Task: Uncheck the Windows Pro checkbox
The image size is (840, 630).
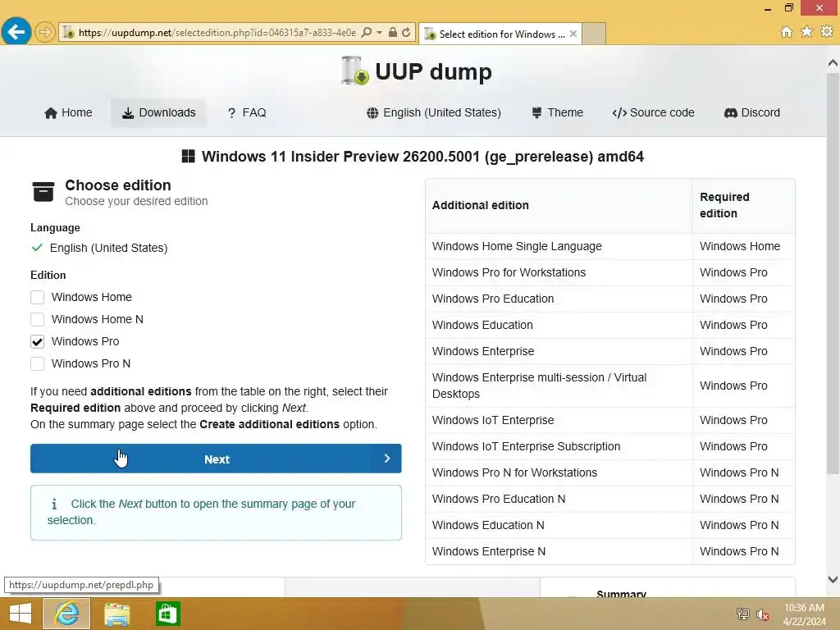Action: pyautogui.click(x=37, y=342)
